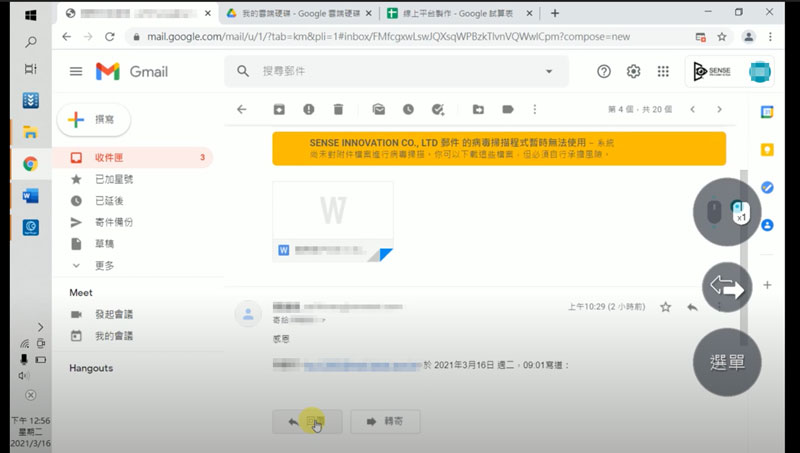The image size is (800, 453).
Task: Open Google Keep side panel icon
Action: [x=767, y=149]
